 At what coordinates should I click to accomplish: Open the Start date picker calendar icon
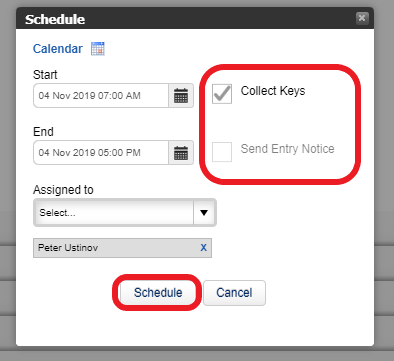pos(181,96)
